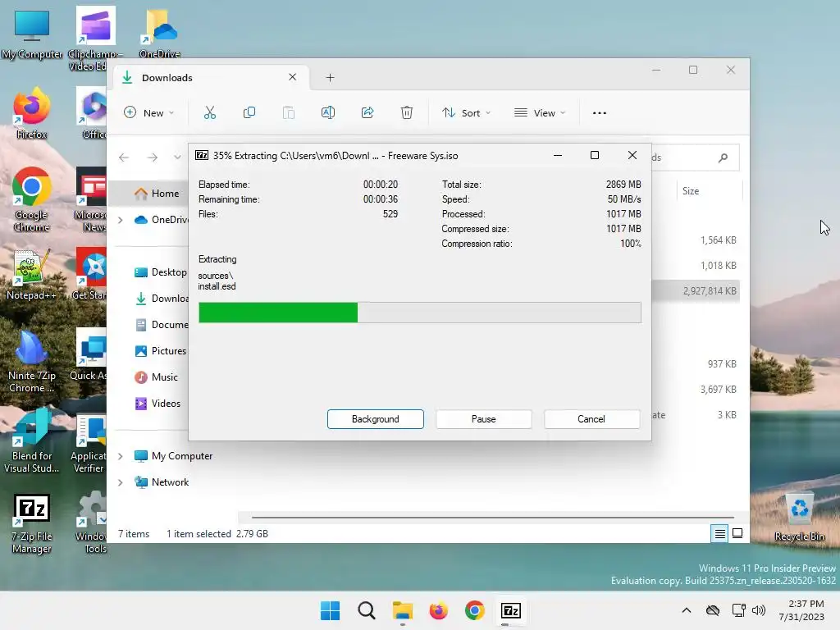840x630 pixels.
Task: Open the OneDrive desktop shortcut
Action: [160, 34]
